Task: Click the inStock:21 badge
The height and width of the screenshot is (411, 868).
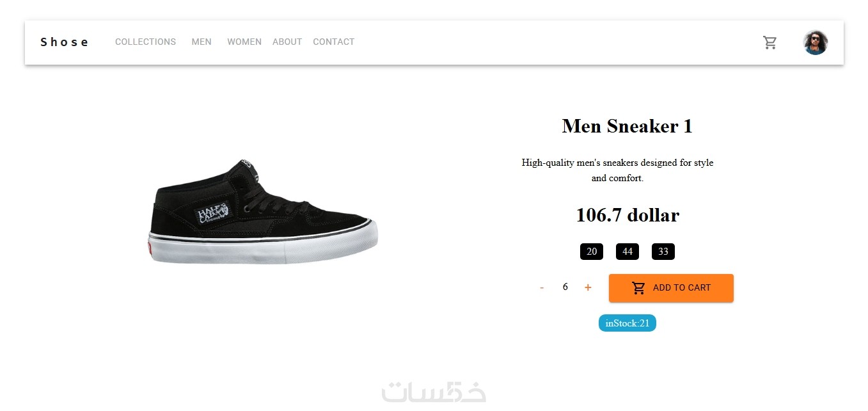Action: point(627,323)
